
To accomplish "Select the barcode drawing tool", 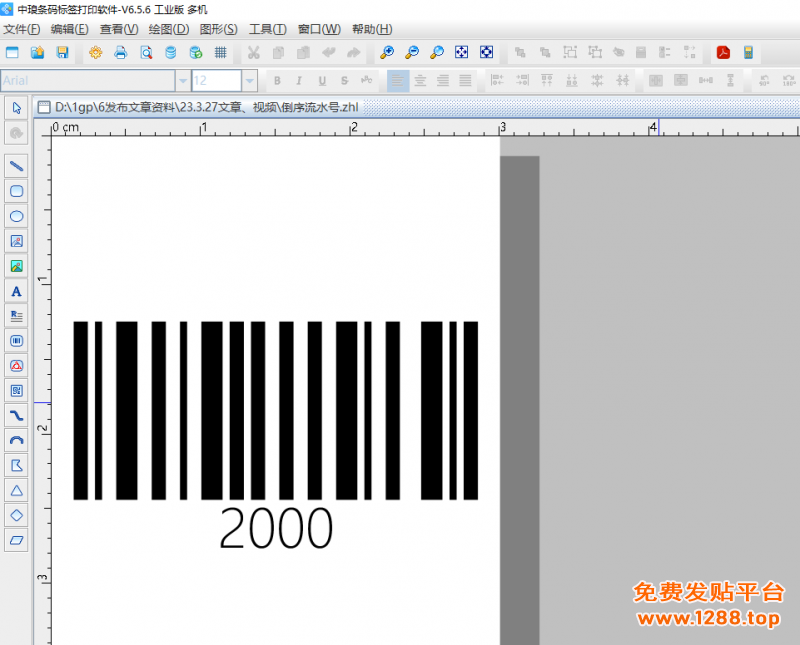I will (16, 341).
